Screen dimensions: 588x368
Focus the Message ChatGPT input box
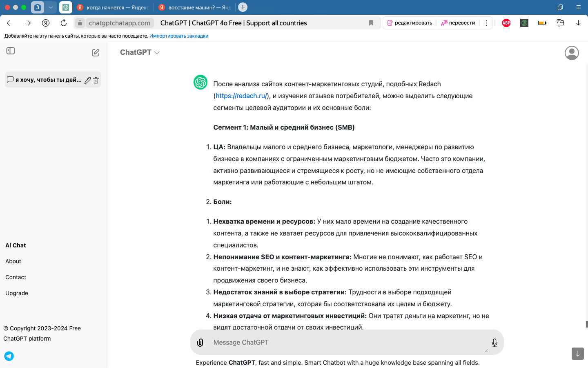click(347, 342)
